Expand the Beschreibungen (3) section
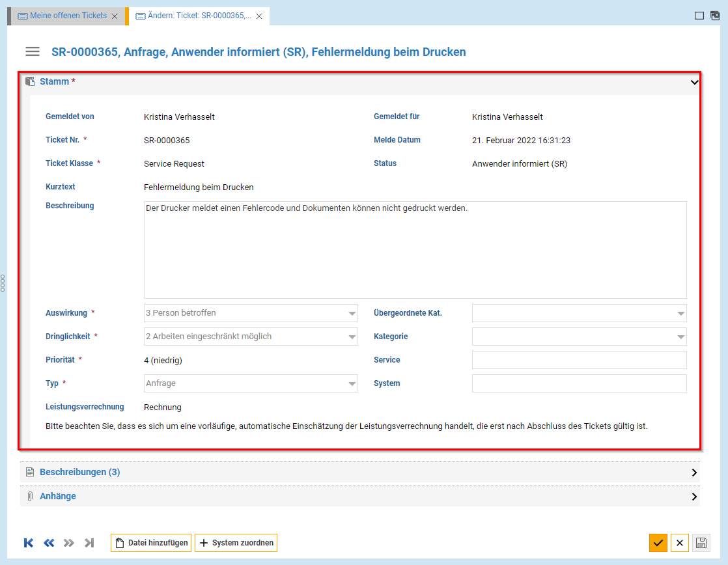 (x=694, y=473)
